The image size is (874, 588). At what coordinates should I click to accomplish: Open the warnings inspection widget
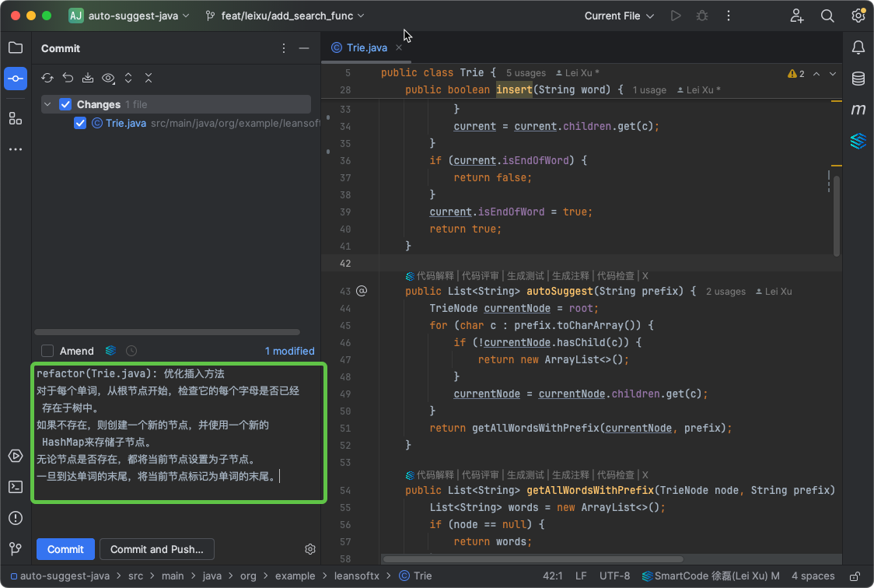coord(796,74)
